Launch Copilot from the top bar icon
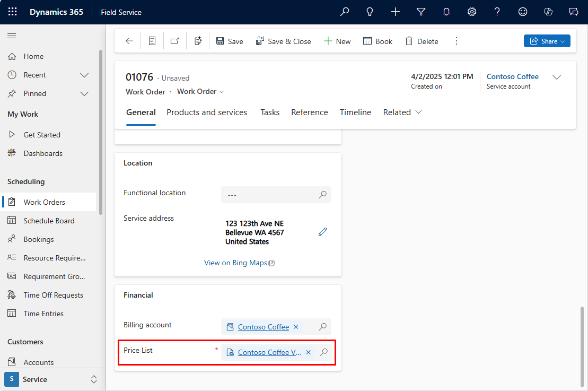The width and height of the screenshot is (588, 391). 548,11
